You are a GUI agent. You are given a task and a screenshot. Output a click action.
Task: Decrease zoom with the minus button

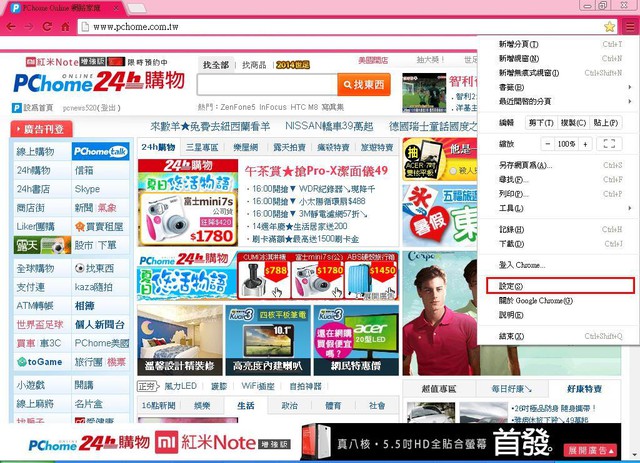point(548,144)
